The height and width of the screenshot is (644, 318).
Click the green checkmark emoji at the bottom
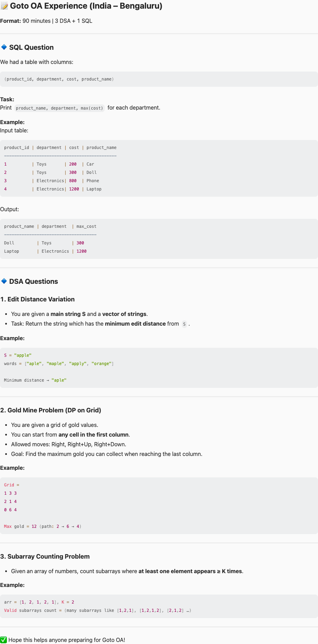click(3, 640)
